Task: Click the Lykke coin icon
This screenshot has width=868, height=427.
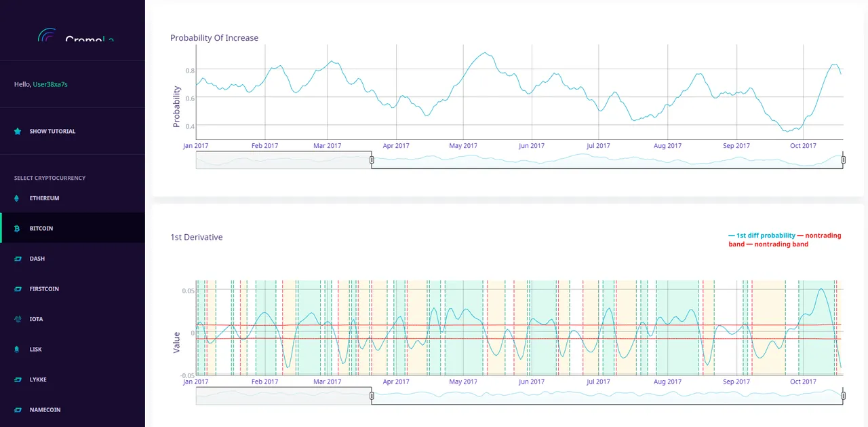Action: pyautogui.click(x=18, y=379)
